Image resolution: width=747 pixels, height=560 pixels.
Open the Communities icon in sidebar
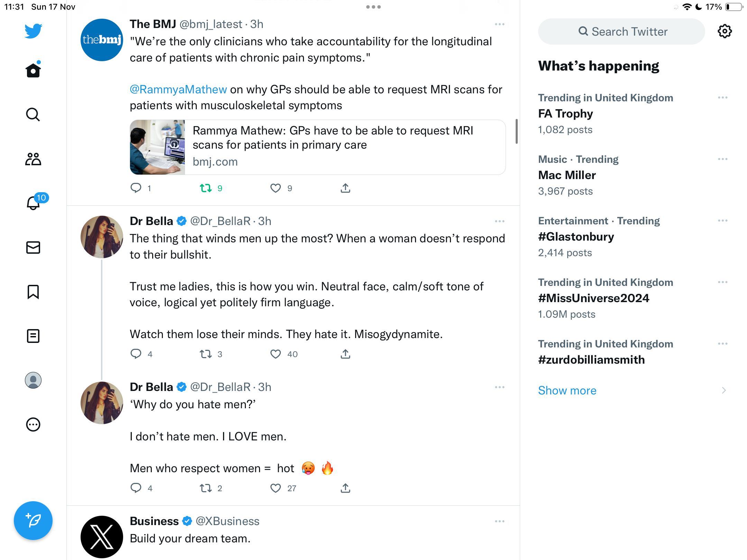pos(33,159)
